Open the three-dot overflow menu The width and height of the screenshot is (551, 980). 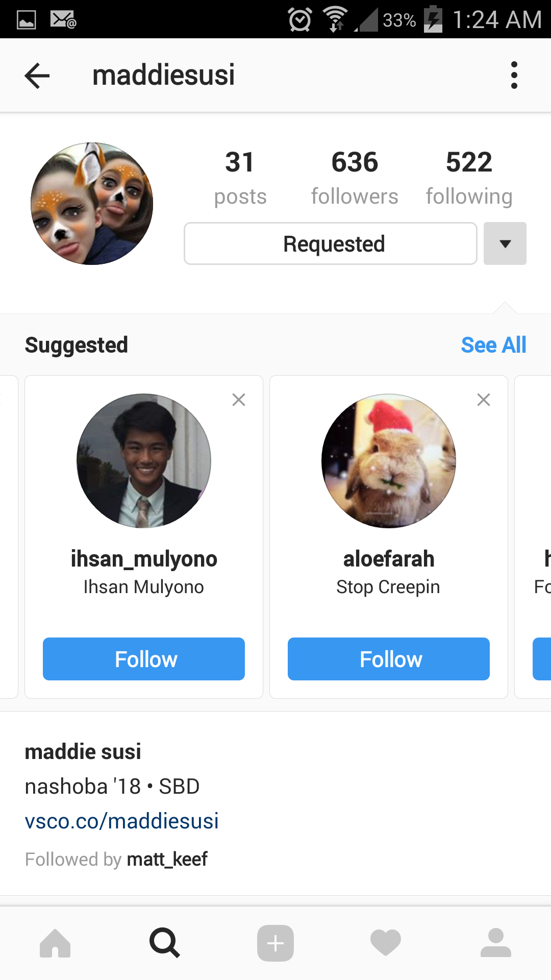[514, 76]
